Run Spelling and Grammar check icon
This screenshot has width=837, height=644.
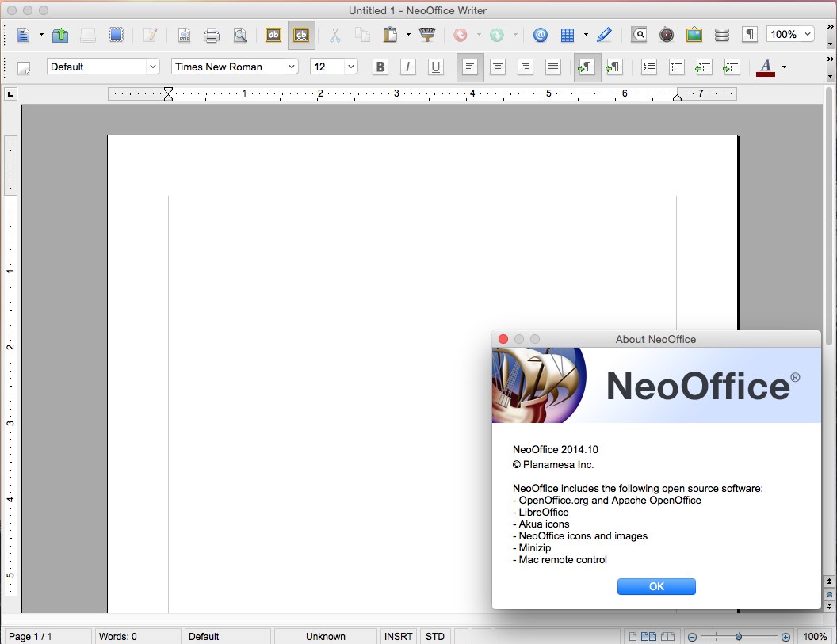click(x=273, y=35)
